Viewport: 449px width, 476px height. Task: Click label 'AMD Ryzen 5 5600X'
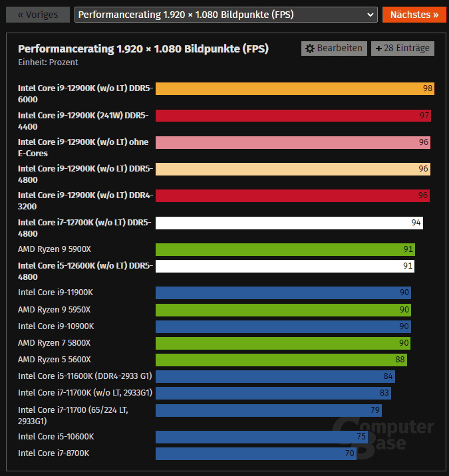pos(55,360)
